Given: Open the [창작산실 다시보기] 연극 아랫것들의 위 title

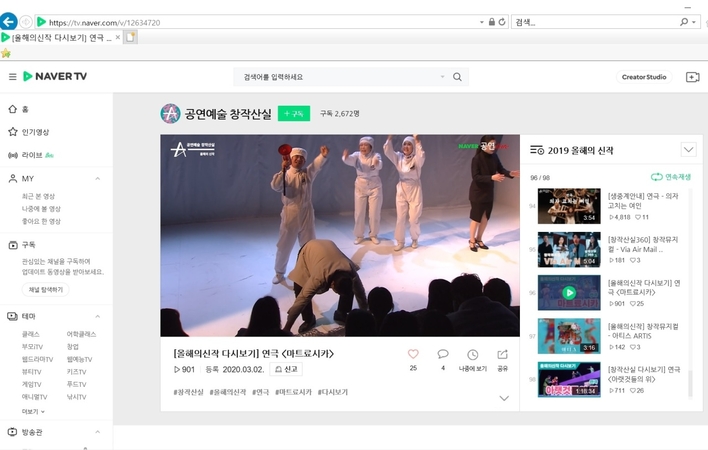Looking at the screenshot, I should pos(644,374).
